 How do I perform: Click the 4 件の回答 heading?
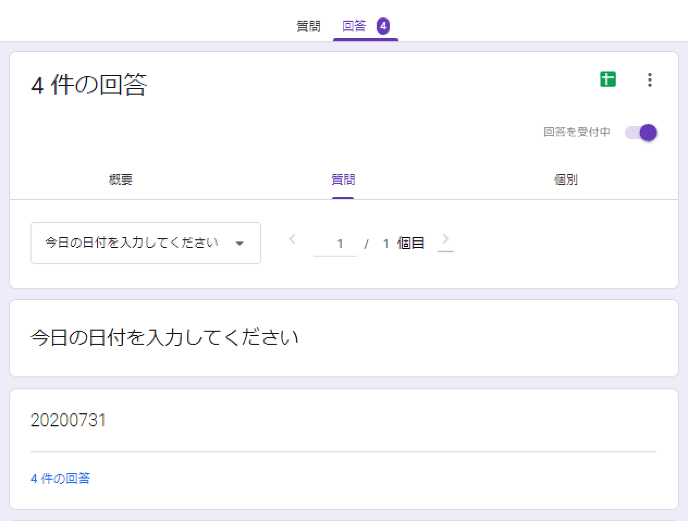coord(88,86)
